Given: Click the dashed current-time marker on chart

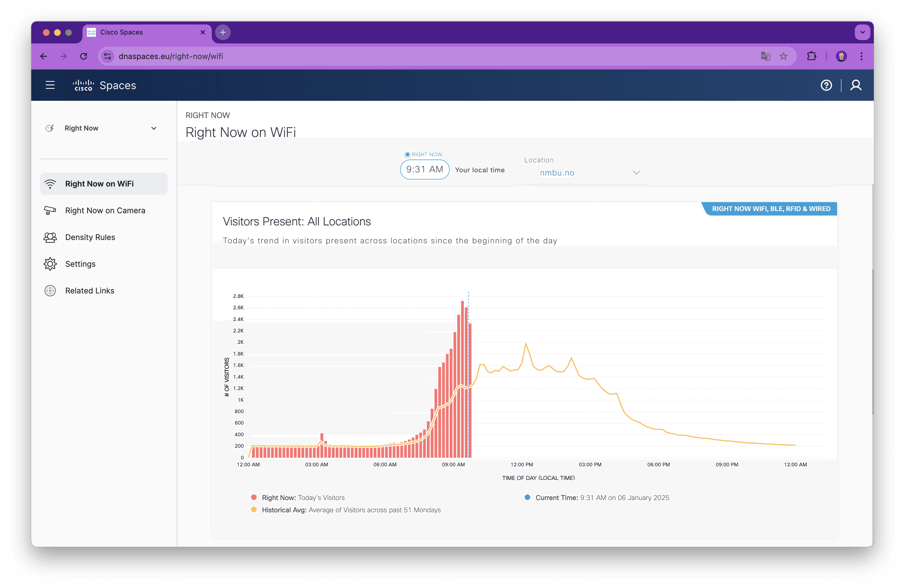Looking at the screenshot, I should pyautogui.click(x=468, y=374).
